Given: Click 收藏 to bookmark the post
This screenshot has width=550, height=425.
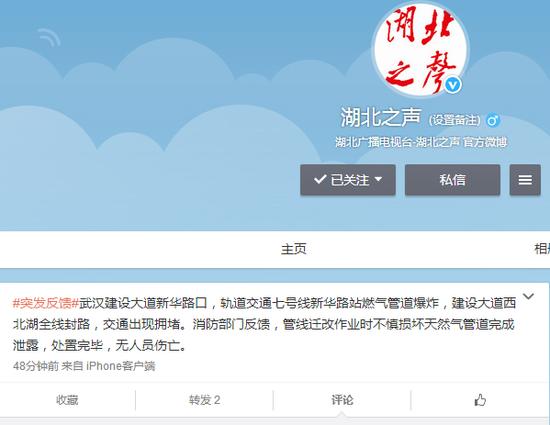Looking at the screenshot, I should 67,400.
